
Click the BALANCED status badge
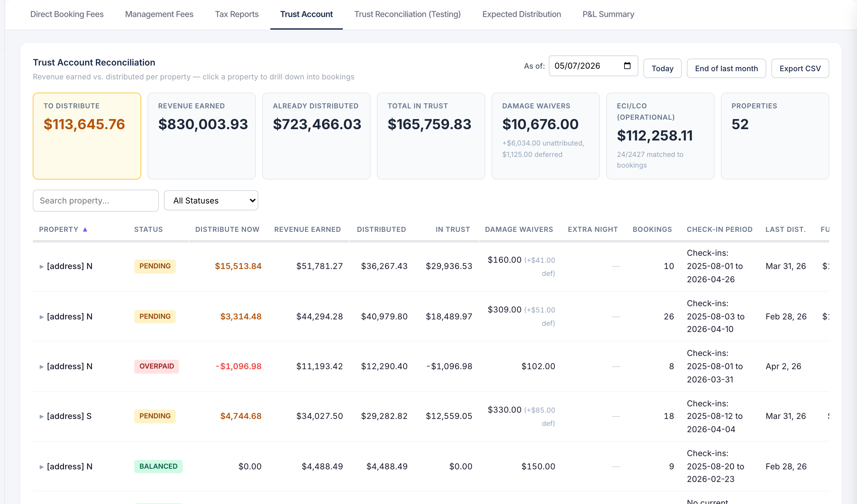click(x=158, y=466)
